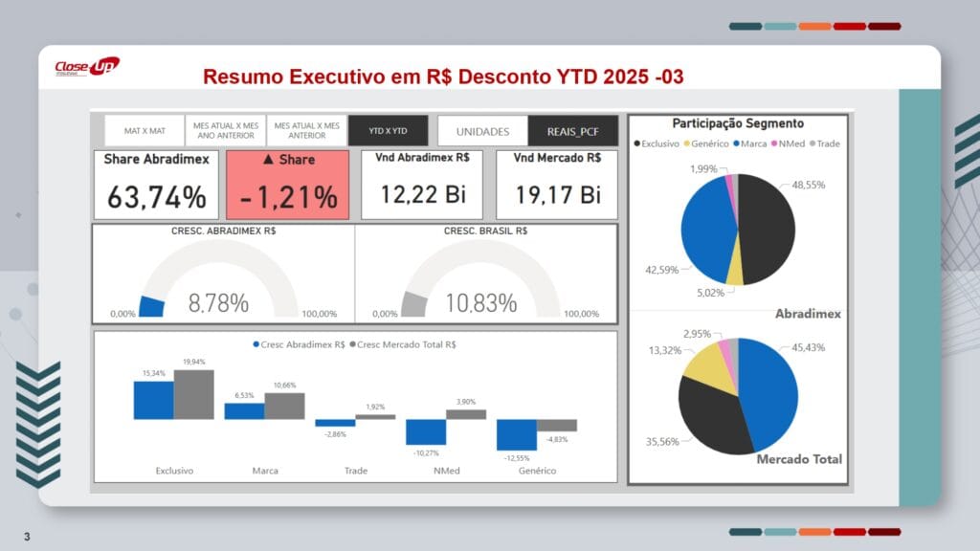
Task: Click the Marca axis label in bar chart
Action: point(265,471)
